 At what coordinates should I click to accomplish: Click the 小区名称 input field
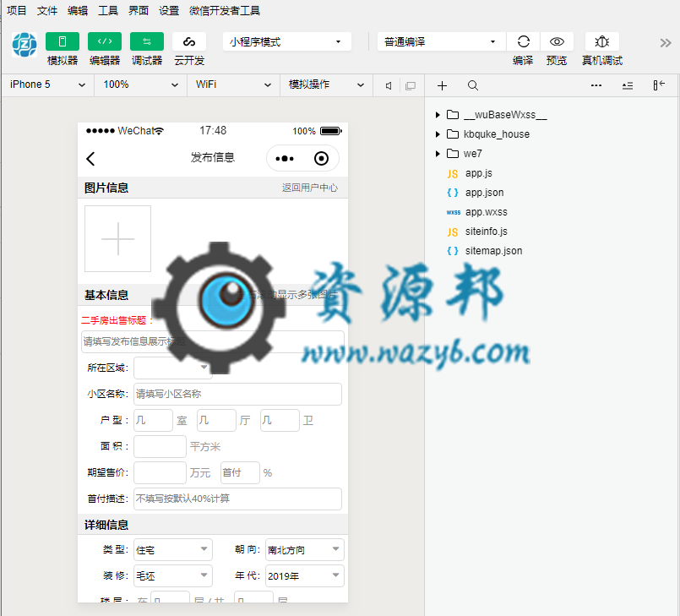pyautogui.click(x=237, y=394)
